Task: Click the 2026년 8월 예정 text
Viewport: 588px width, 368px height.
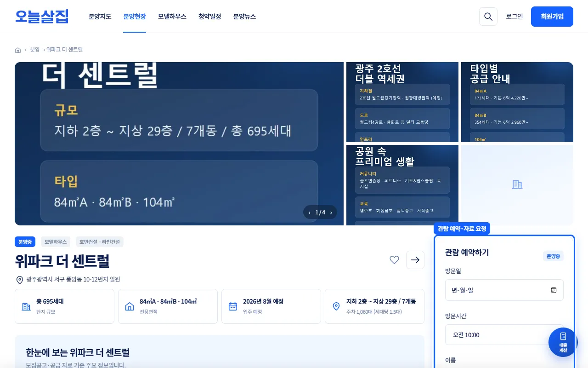Action: pyautogui.click(x=263, y=302)
